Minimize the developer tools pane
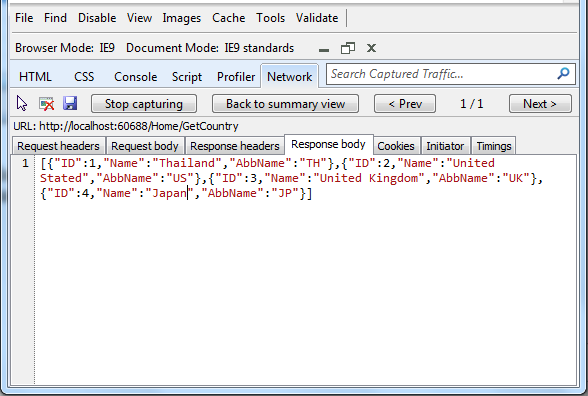Screen dimensions: 588x396 click(324, 49)
